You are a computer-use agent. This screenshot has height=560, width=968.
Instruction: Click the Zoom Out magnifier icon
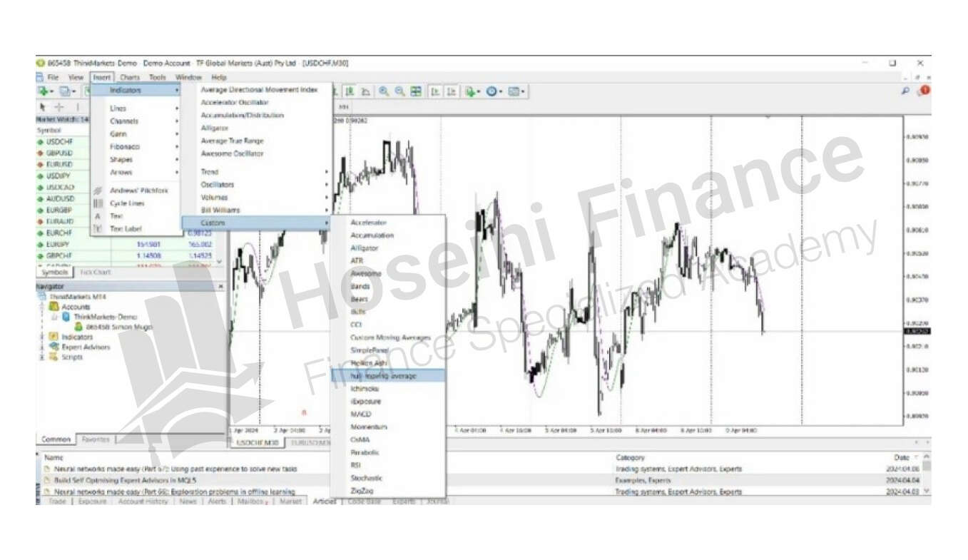point(399,91)
